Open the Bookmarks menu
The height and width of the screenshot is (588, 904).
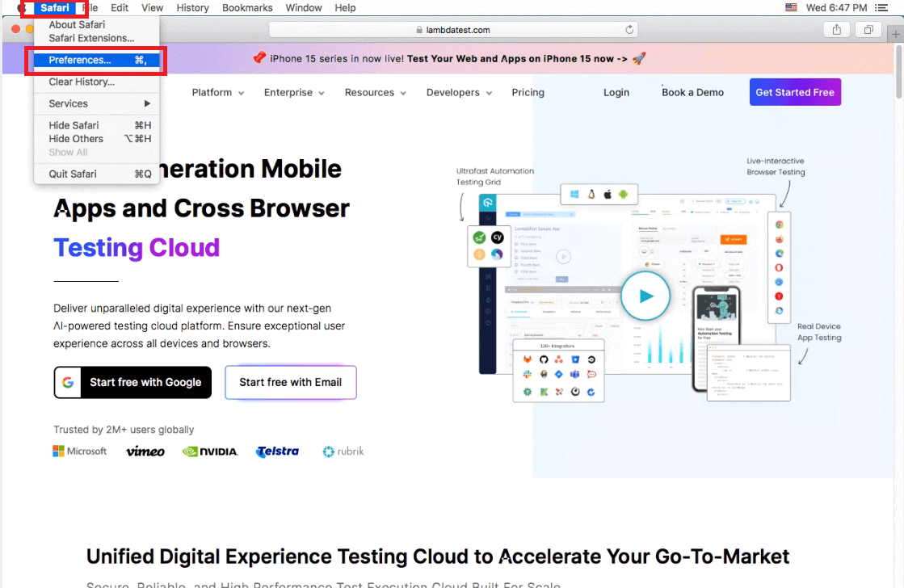(247, 8)
